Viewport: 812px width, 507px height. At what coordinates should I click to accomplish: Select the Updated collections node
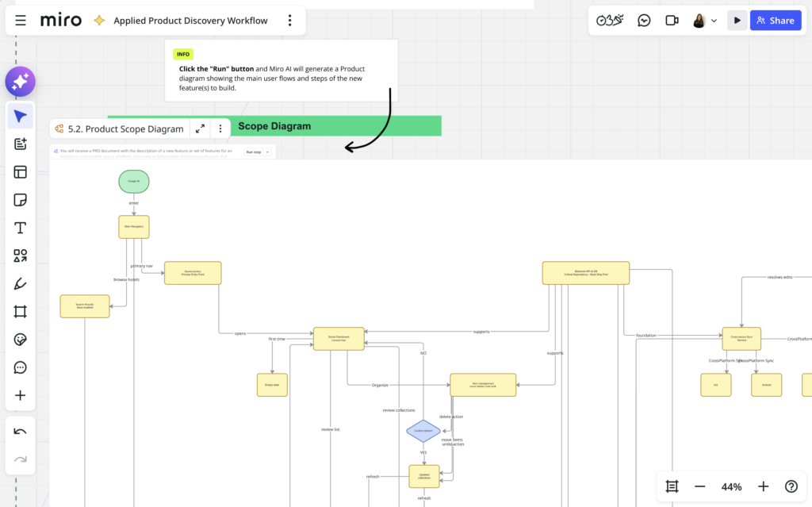424,476
